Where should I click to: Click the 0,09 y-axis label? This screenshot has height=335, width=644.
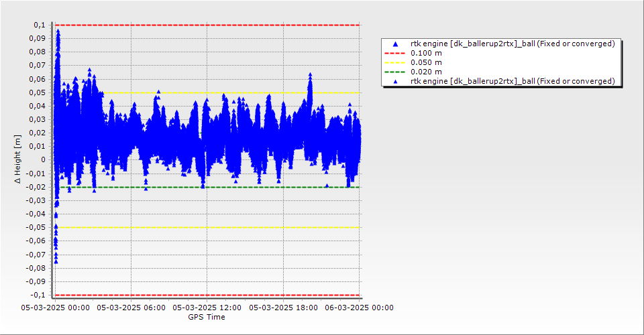click(x=38, y=39)
